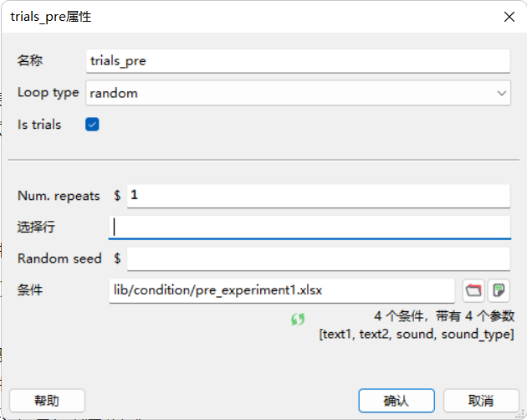Confirm with the 确认 button
The width and height of the screenshot is (527, 420).
pyautogui.click(x=397, y=401)
